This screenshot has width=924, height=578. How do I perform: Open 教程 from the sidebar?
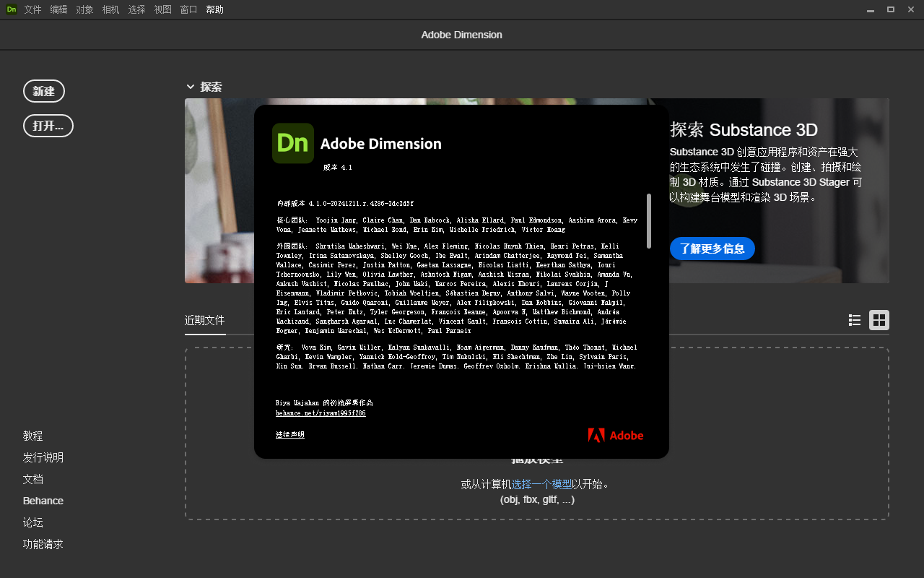pos(32,436)
